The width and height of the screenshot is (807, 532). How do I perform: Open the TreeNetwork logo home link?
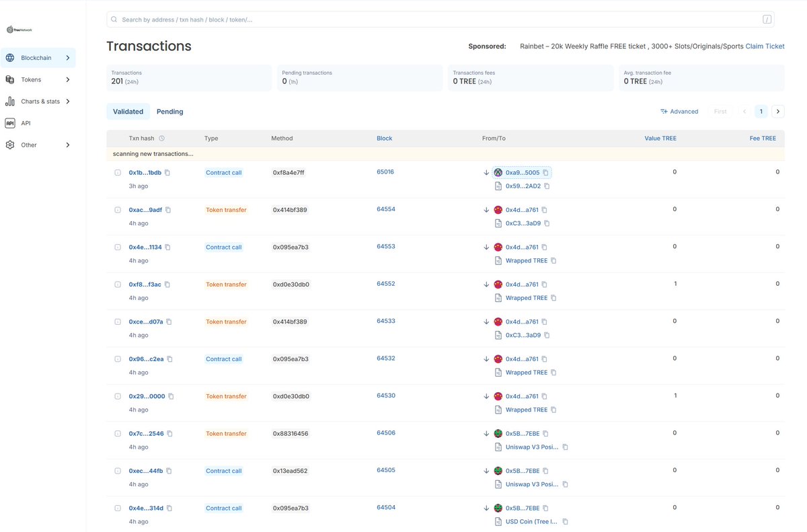pos(19,30)
